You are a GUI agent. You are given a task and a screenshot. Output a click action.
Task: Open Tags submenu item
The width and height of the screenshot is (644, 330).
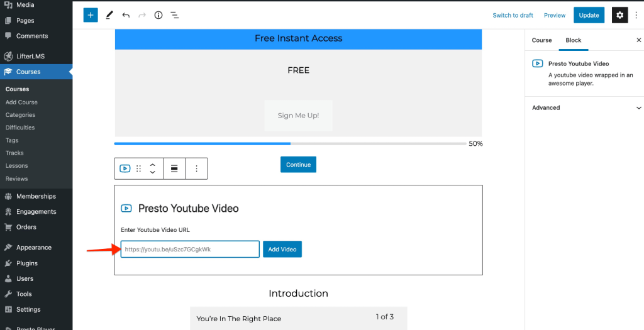click(12, 140)
